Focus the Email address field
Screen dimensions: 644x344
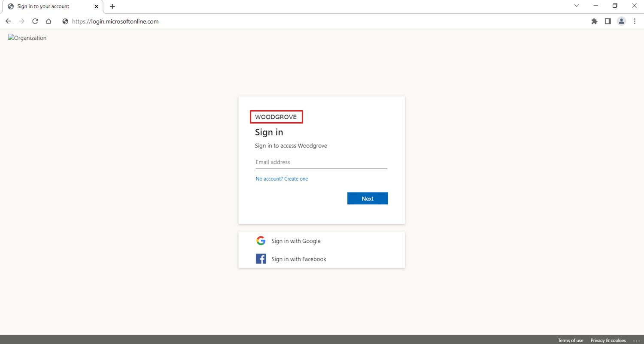click(321, 163)
